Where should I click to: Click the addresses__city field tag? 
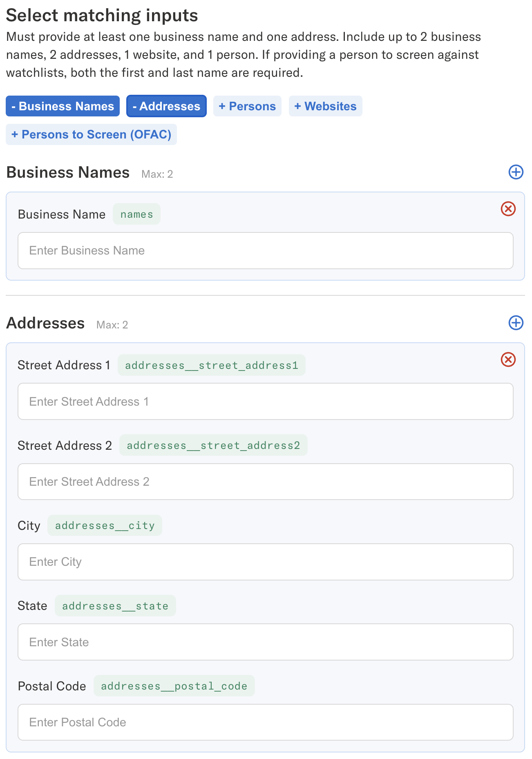pyautogui.click(x=105, y=525)
